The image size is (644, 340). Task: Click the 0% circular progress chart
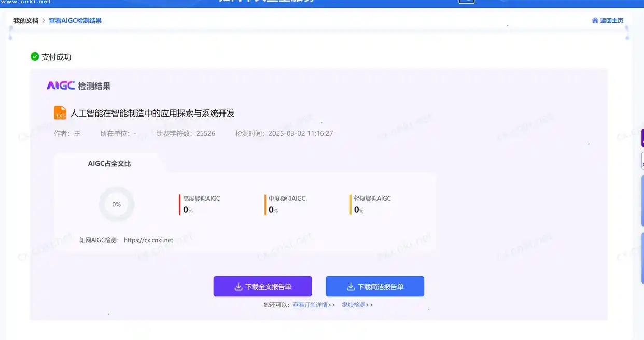(x=116, y=204)
